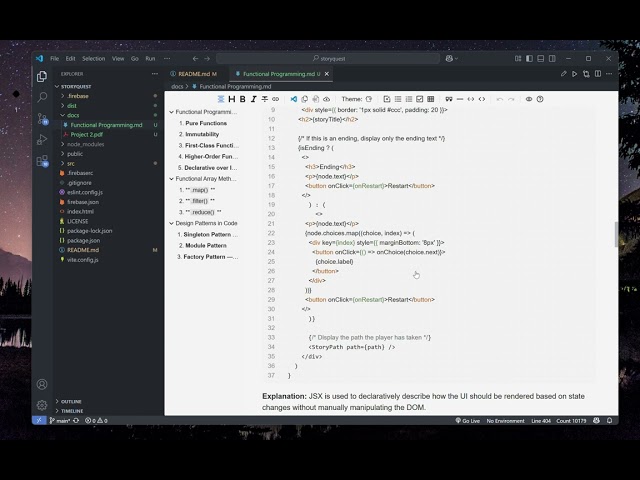640x480 pixels.
Task: Toggle the Primary Side Bar
Action: 529,59
